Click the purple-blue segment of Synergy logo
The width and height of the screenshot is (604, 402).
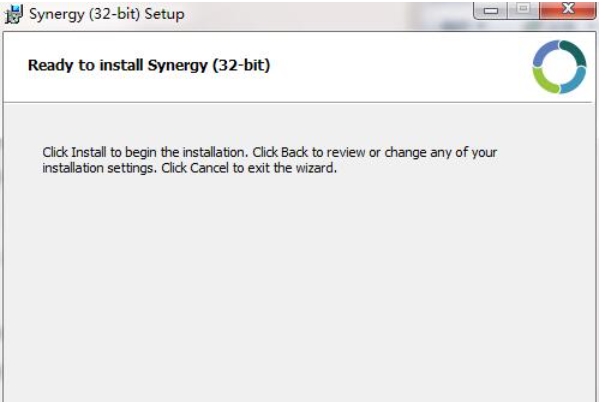[544, 53]
